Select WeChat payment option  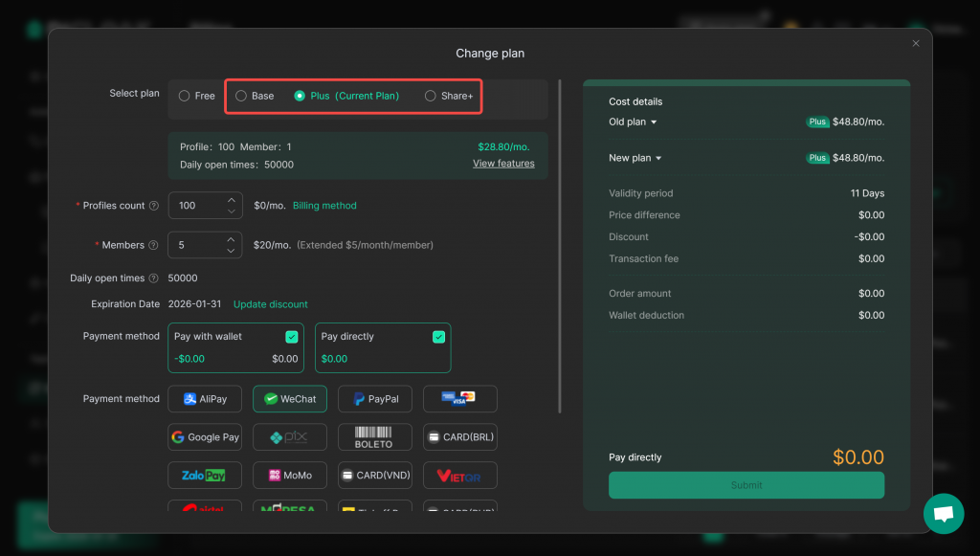point(290,399)
